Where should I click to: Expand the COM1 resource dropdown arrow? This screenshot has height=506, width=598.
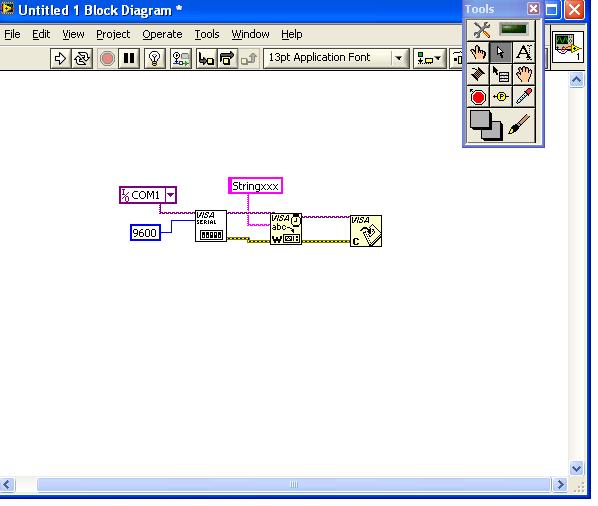170,195
